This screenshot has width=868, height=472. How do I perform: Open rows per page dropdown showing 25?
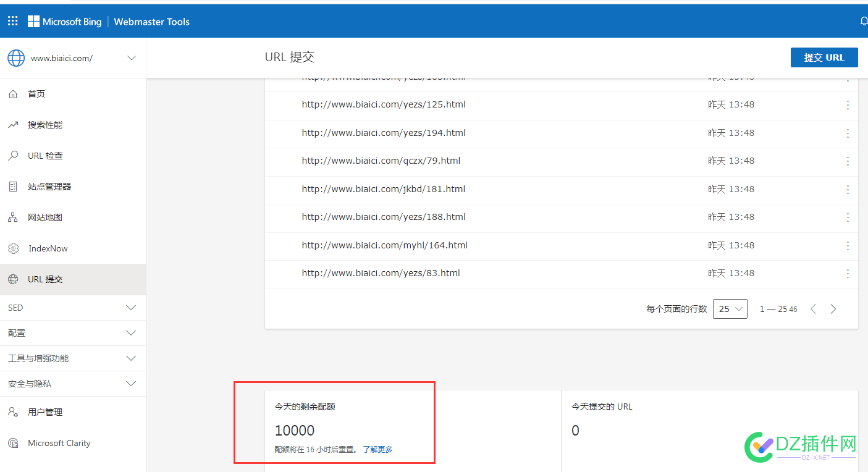730,309
